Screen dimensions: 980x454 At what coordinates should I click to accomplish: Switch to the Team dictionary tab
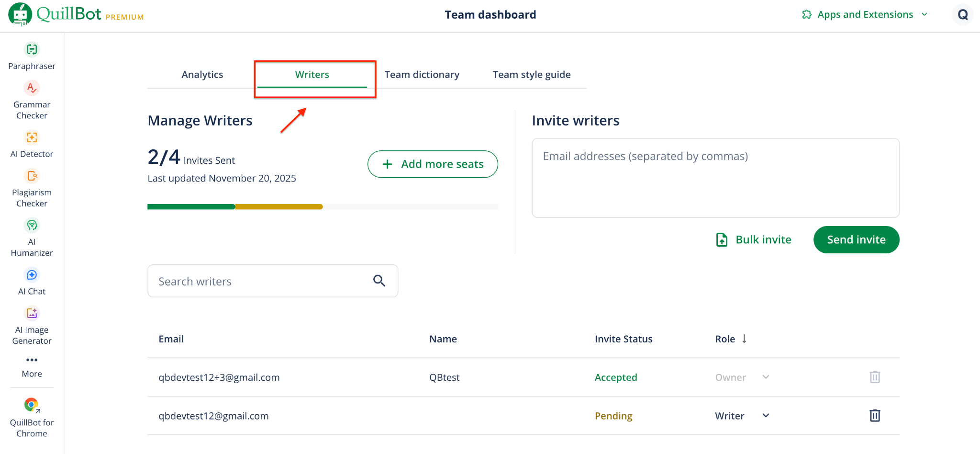point(422,75)
